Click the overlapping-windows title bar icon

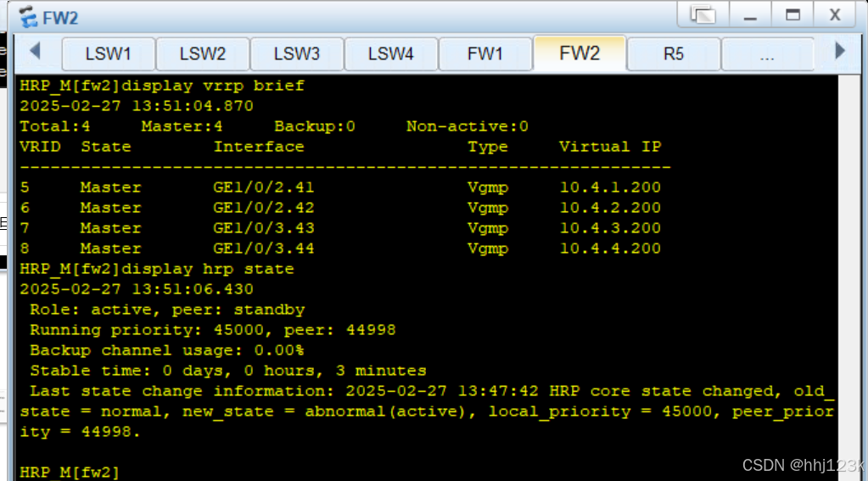click(703, 14)
